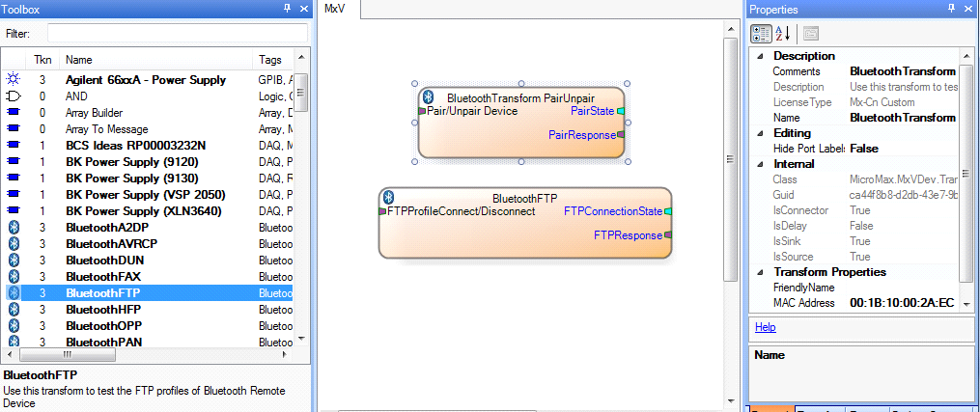This screenshot has width=980, height=412.
Task: Click Toolbox list vertical scrollbar thumb
Action: pyautogui.click(x=300, y=92)
